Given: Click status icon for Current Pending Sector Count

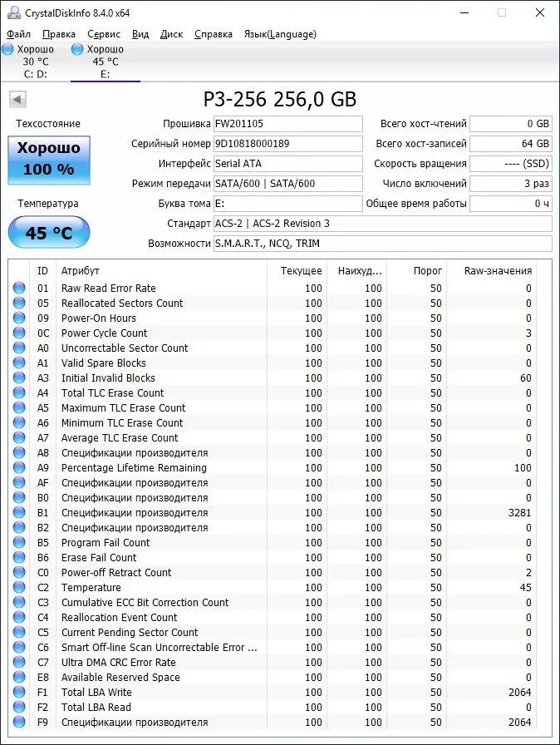Looking at the screenshot, I should [19, 633].
